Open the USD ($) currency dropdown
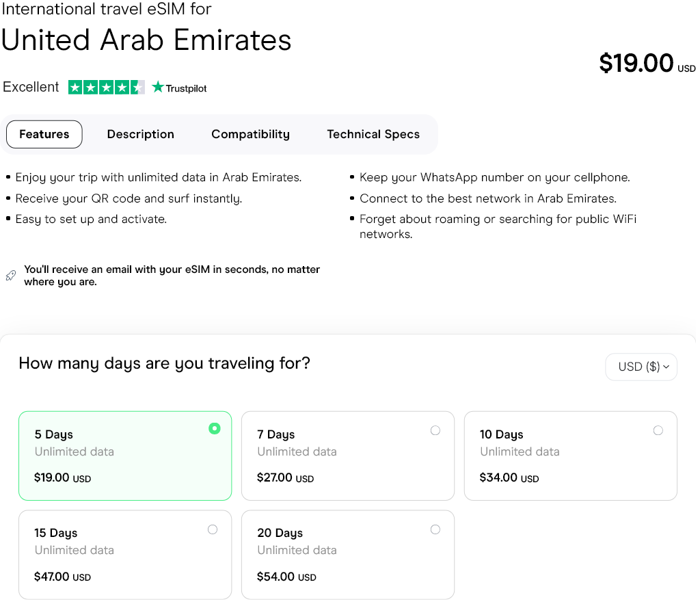 tap(641, 367)
